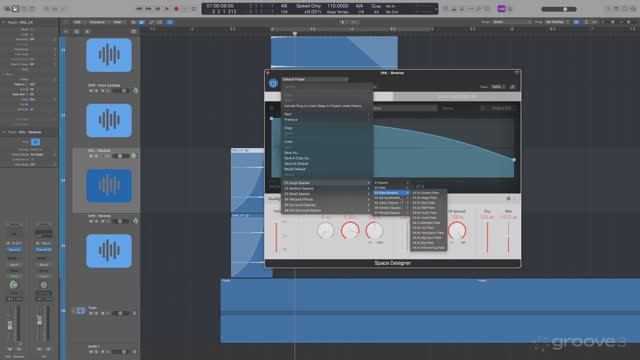Image resolution: width=640 pixels, height=360 pixels.
Task: Click the waveform icon above the Train track
Action: coord(109,251)
